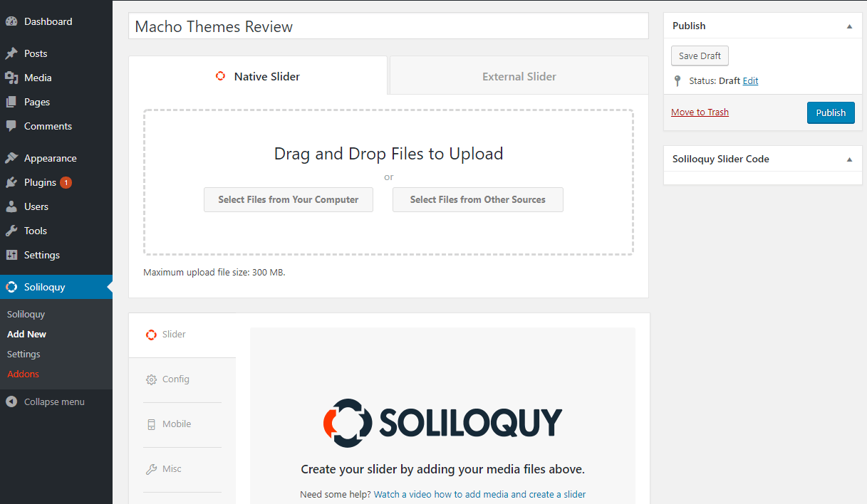Click 'Drag and Drop Files to Upload' heading
This screenshot has height=504, width=867.
388,154
